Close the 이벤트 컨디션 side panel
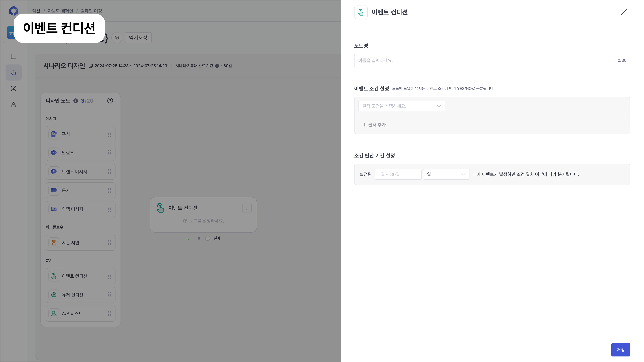This screenshot has height=362, width=644. (x=624, y=12)
